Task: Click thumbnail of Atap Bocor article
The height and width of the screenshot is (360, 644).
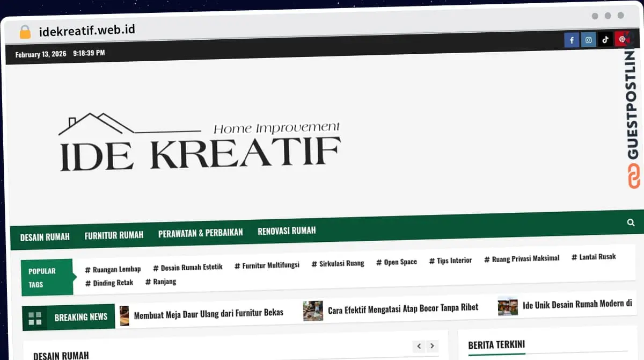Action: [x=313, y=311]
